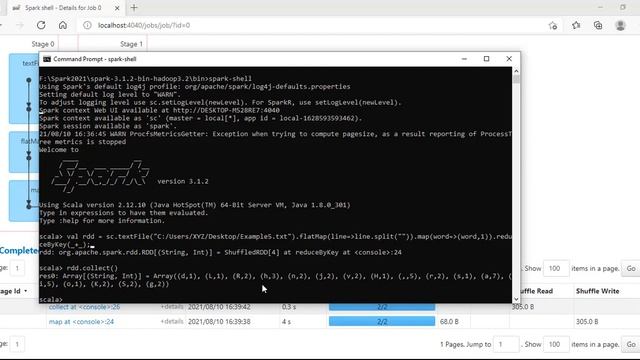The width and height of the screenshot is (640, 360).
Task: Edit the top Show items-per-page field
Action: click(x=556, y=268)
